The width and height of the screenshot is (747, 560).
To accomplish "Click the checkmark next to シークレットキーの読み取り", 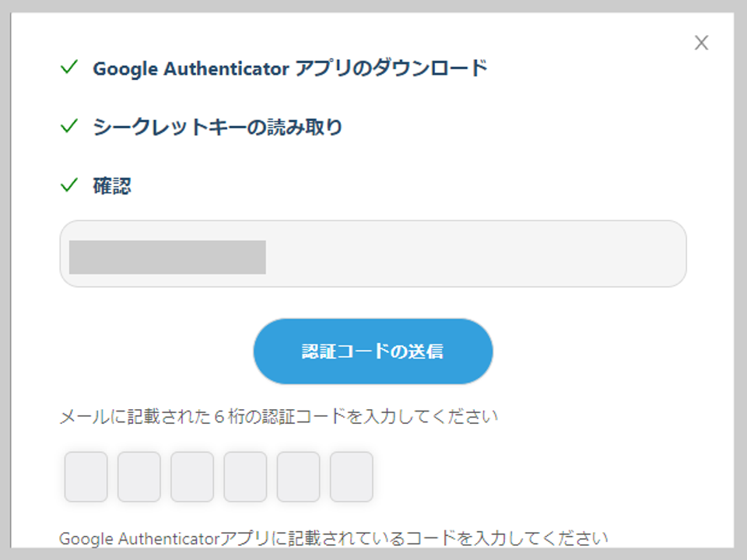I will pyautogui.click(x=69, y=126).
